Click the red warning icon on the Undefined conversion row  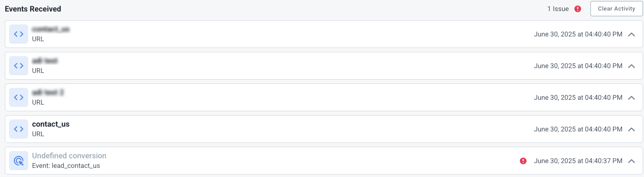[523, 161]
